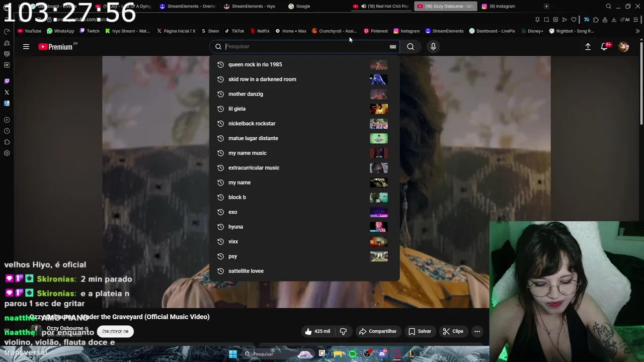644x362 pixels.
Task: Open the TikTok bookmark
Action: (x=234, y=31)
